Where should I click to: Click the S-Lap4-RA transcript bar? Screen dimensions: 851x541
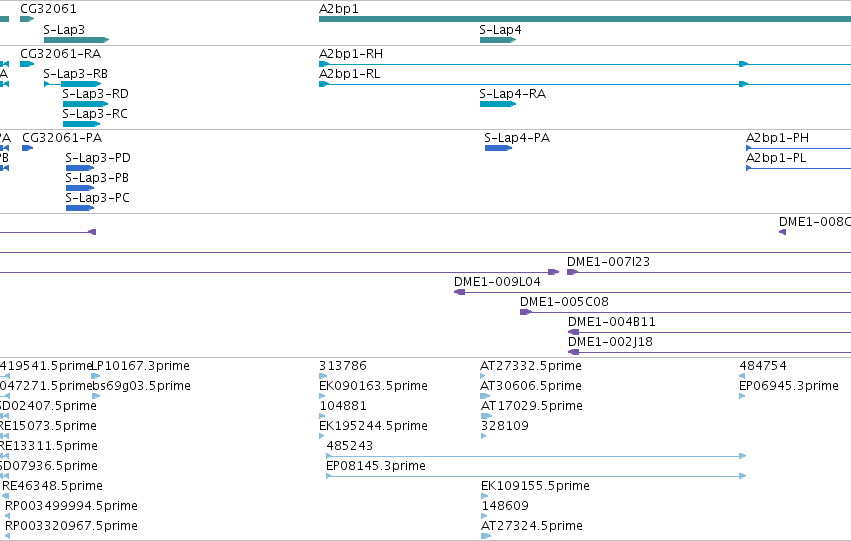pyautogui.click(x=498, y=104)
